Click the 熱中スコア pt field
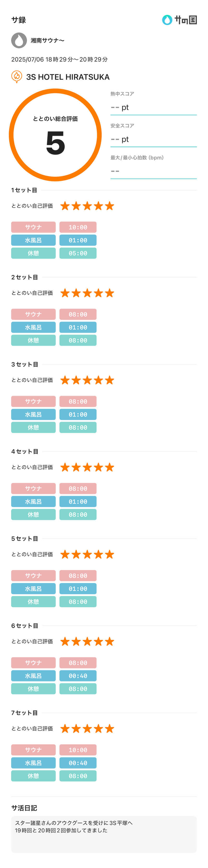This screenshot has height=868, width=208. [x=153, y=108]
